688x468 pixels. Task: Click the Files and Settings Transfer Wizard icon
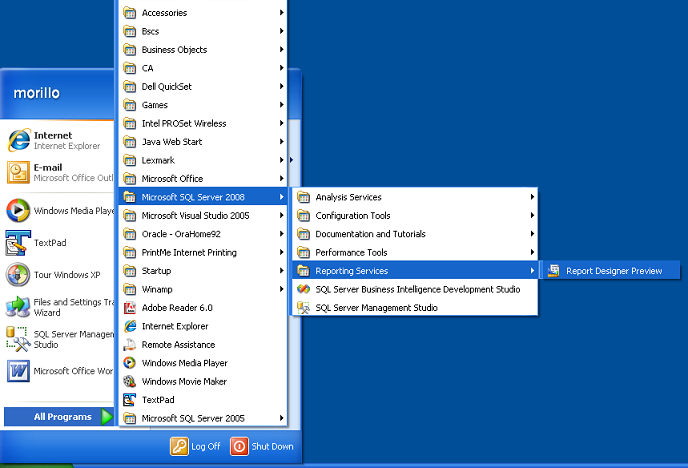pos(18,307)
